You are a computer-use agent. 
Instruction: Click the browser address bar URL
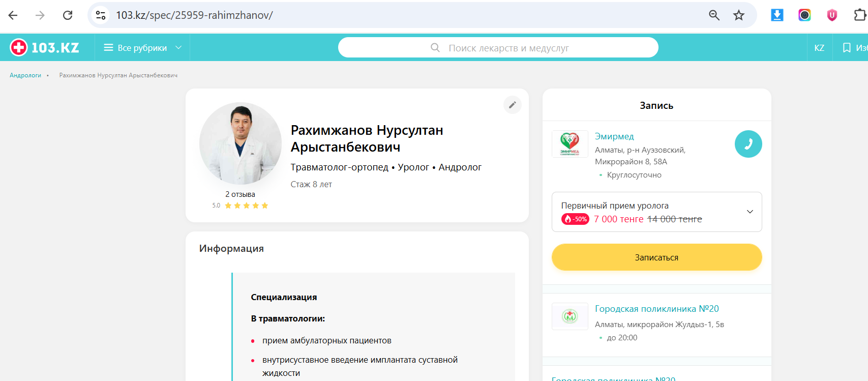tap(194, 15)
